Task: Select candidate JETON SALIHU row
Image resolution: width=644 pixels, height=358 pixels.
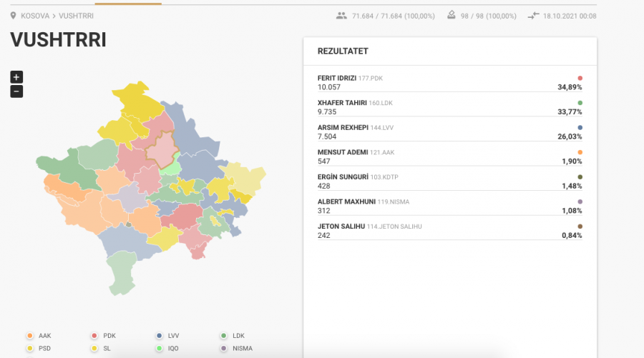Action: click(x=450, y=231)
